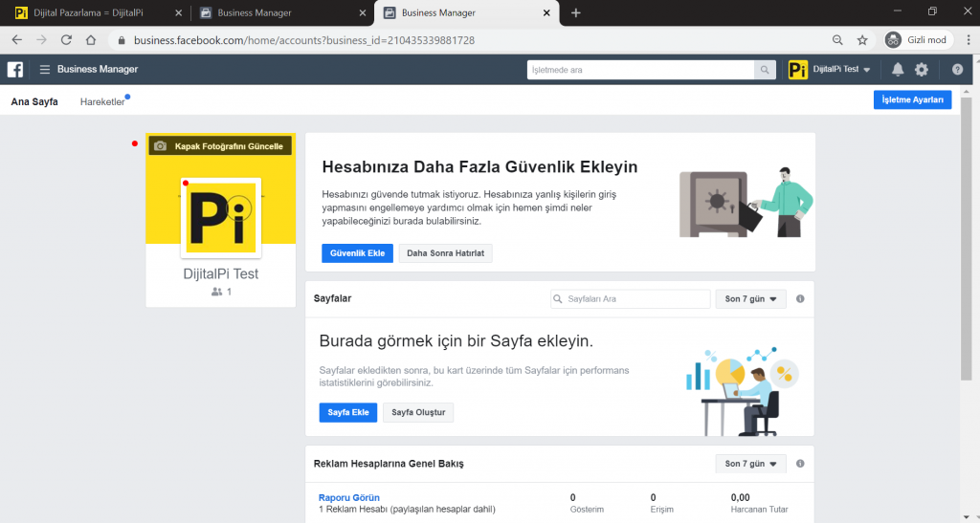Click the padlock site info icon

click(x=122, y=40)
